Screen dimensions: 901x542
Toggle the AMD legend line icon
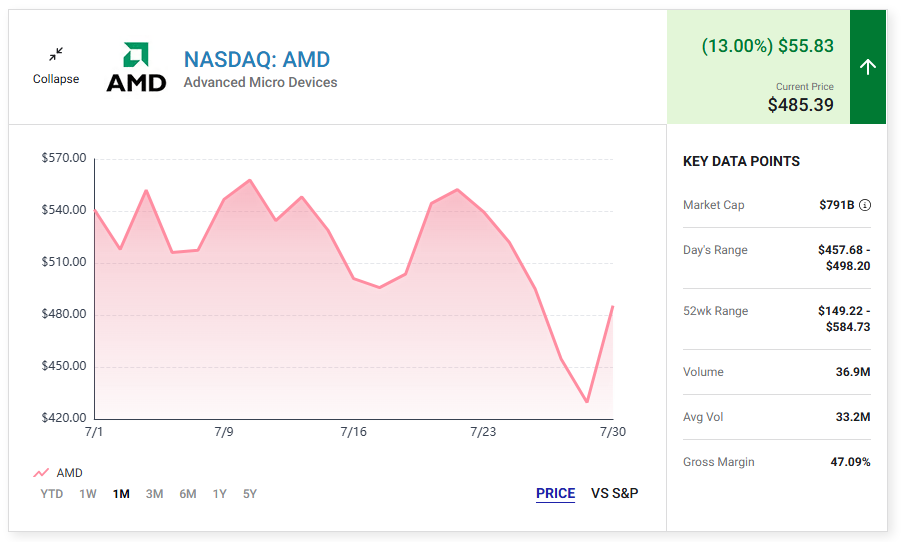41,473
